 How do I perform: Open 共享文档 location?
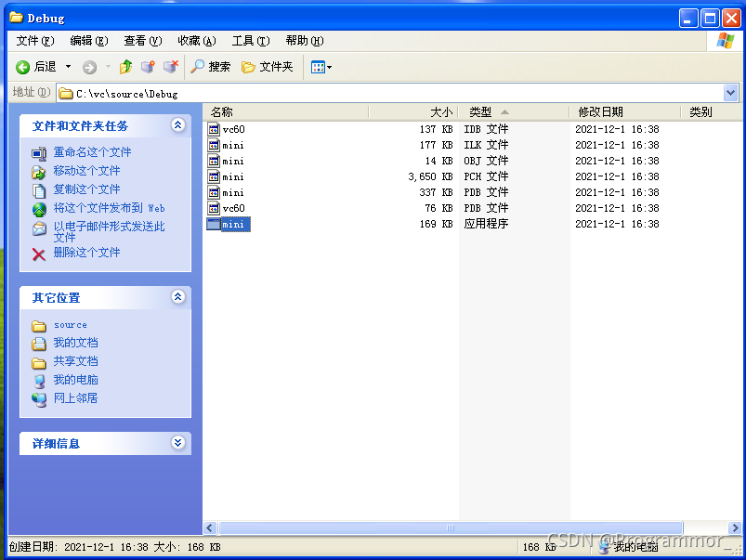click(x=75, y=361)
